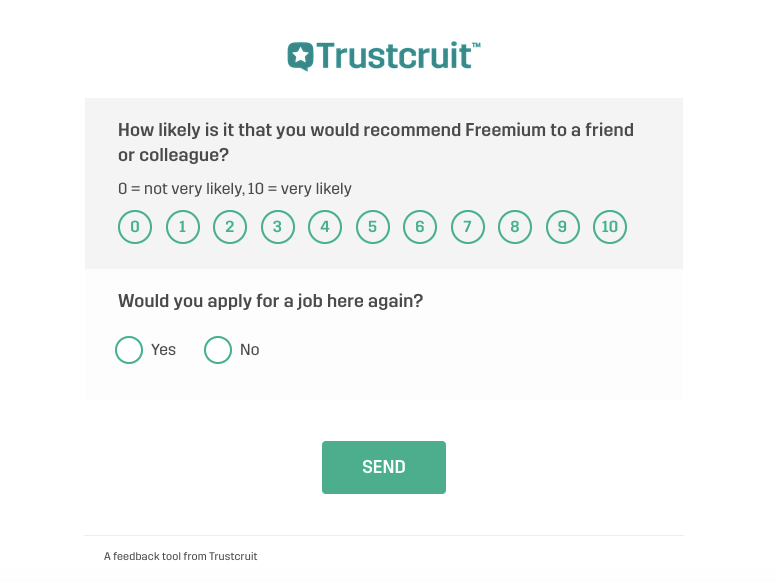The height and width of the screenshot is (582, 775).
Task: Click the "No" text label
Action: 250,350
